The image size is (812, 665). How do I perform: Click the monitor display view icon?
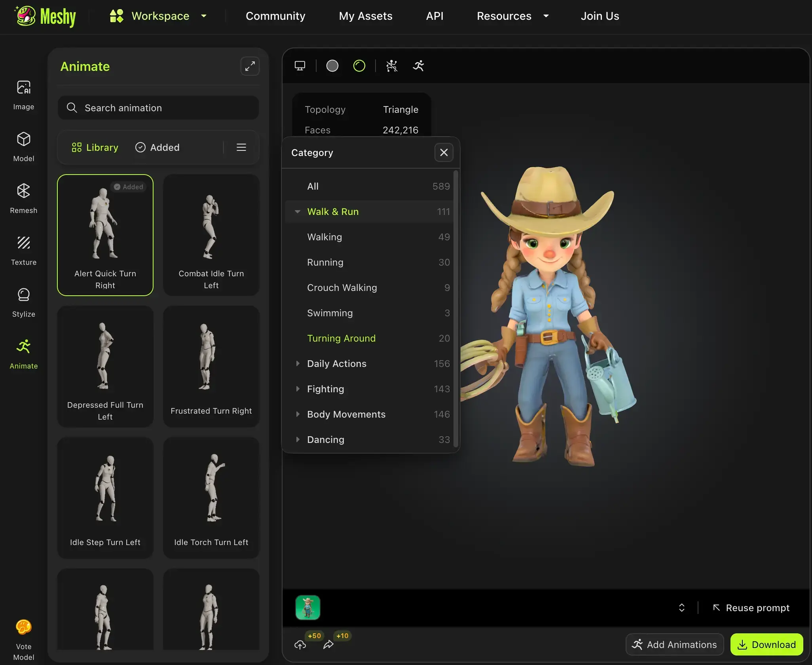(x=300, y=66)
